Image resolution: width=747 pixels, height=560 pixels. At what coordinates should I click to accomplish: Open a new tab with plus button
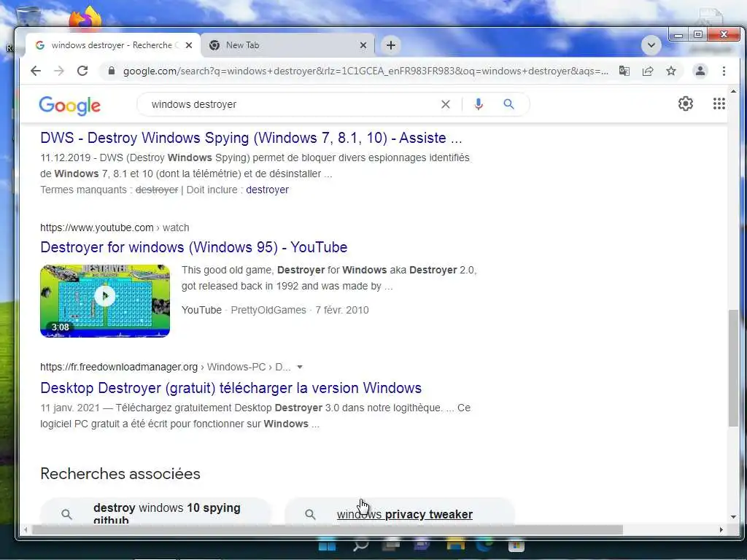391,45
